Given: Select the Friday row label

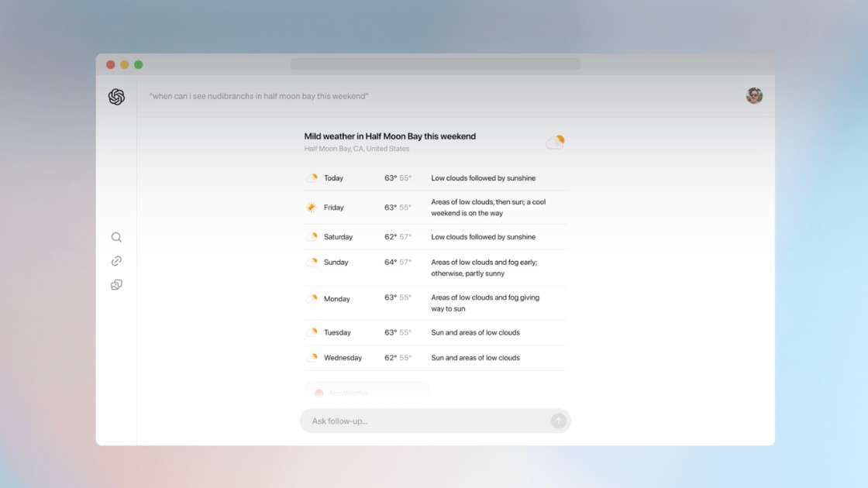Looking at the screenshot, I should 334,208.
